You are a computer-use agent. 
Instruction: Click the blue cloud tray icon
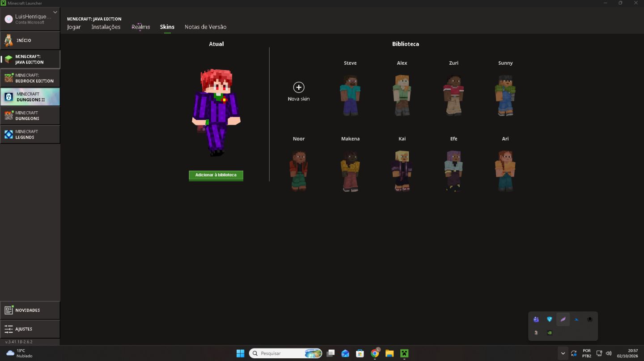[x=576, y=319]
